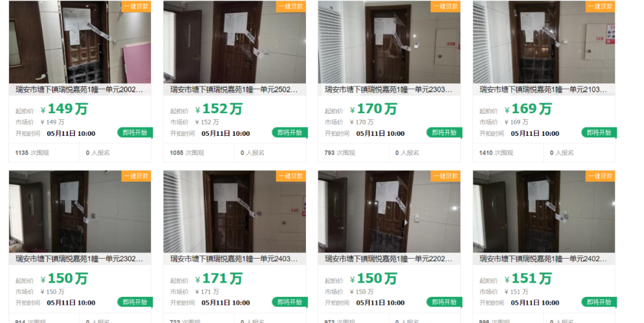Click 一键贷款 badge on the 2302 unit listing
Viewport: 644px width, 323px height.
[x=136, y=176]
